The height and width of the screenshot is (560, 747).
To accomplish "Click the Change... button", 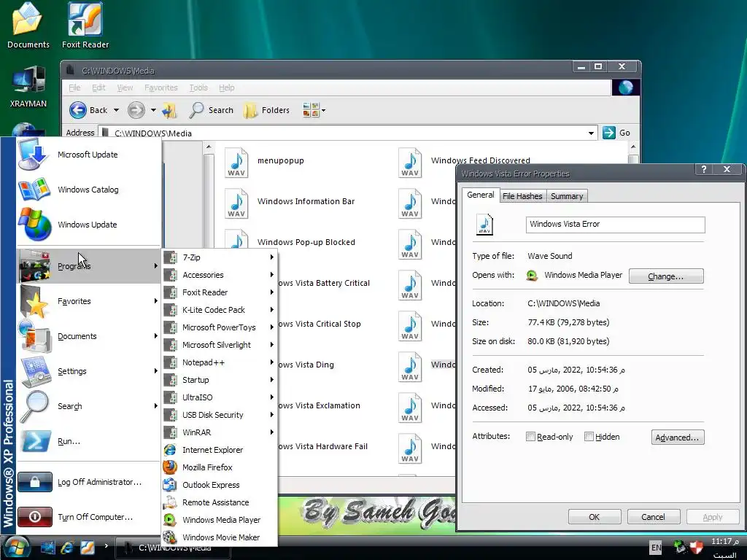I will click(665, 276).
